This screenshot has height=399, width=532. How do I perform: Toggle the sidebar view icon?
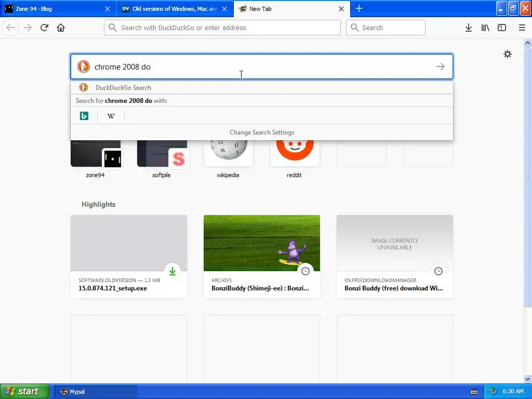502,28
